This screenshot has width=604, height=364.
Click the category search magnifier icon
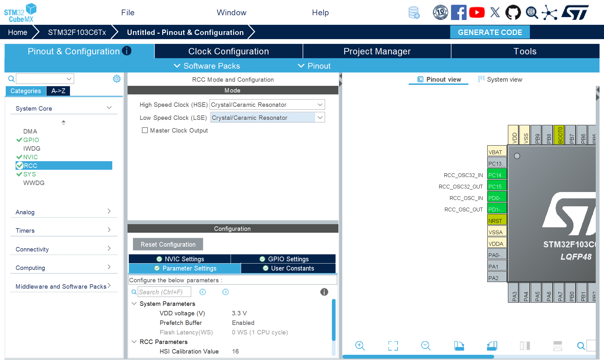coord(11,79)
